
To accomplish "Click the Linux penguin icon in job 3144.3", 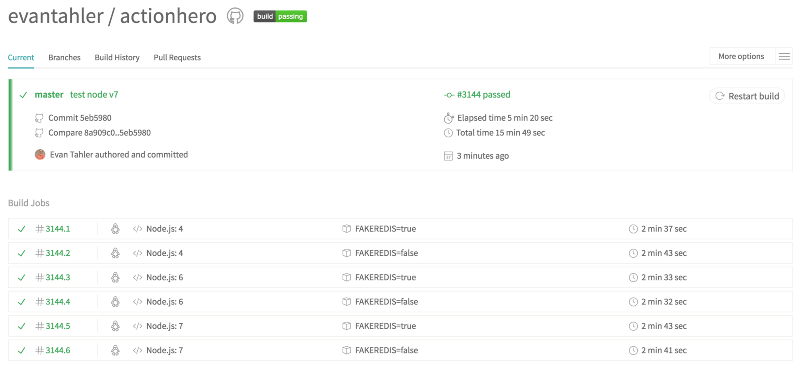I will click(115, 277).
